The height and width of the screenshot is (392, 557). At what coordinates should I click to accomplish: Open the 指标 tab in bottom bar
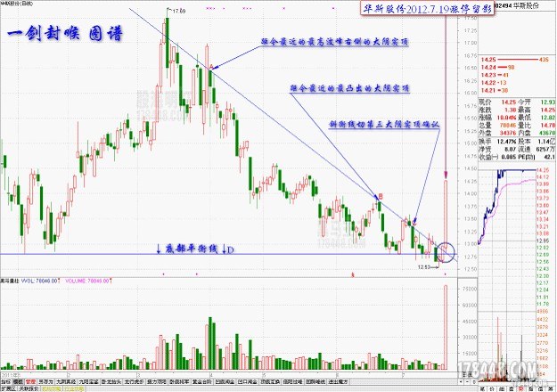(x=5, y=381)
